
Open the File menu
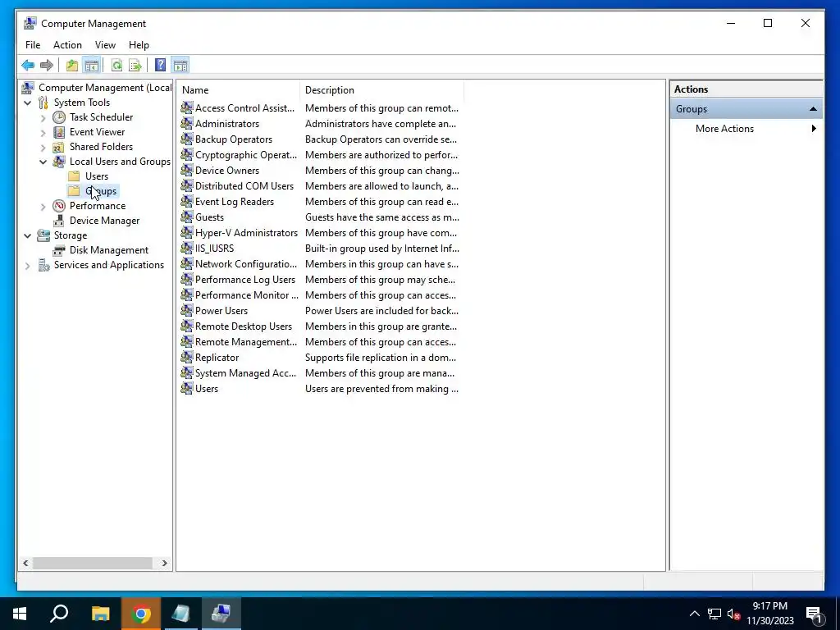pyautogui.click(x=33, y=45)
